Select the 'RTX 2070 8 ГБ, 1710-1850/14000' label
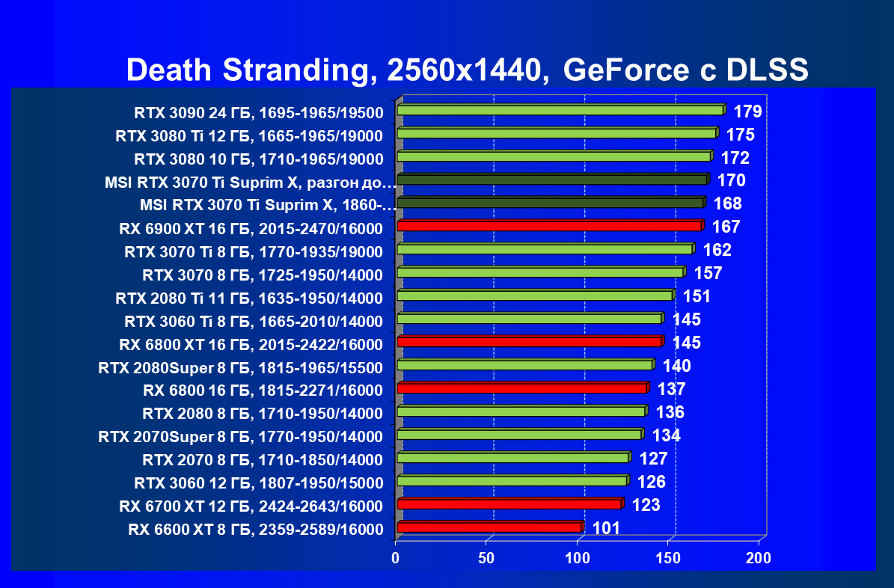The width and height of the screenshot is (894, 588). [263, 459]
